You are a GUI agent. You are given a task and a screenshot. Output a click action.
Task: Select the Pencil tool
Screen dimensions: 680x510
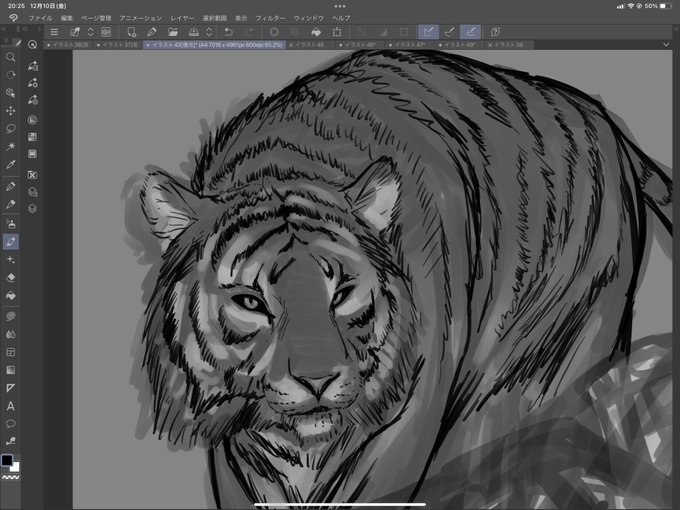[11, 204]
